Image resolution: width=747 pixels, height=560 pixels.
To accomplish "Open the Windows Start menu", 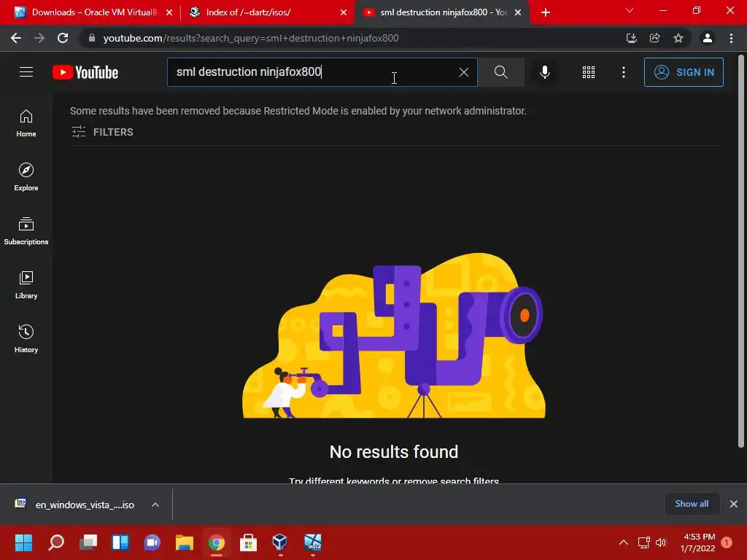I will click(x=23, y=542).
